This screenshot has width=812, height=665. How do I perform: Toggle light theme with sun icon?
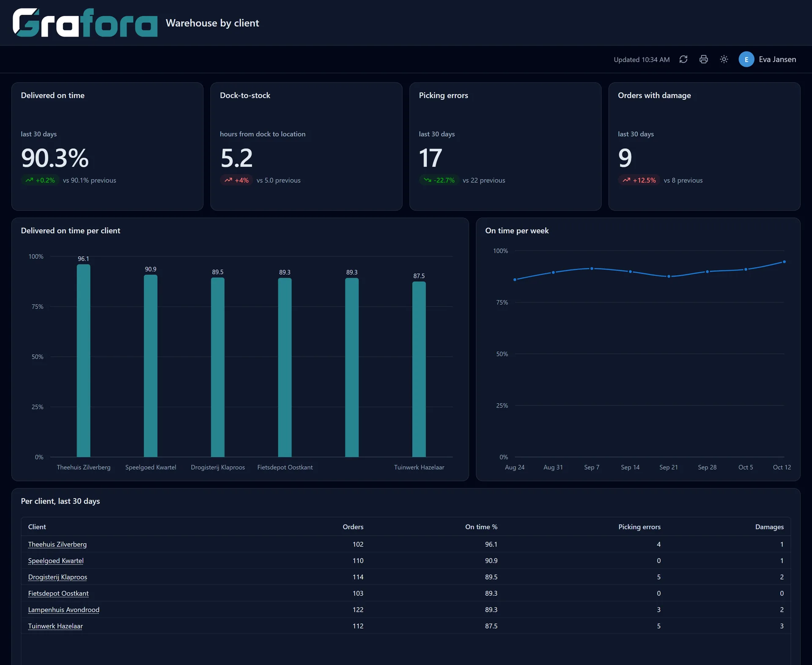pyautogui.click(x=724, y=60)
